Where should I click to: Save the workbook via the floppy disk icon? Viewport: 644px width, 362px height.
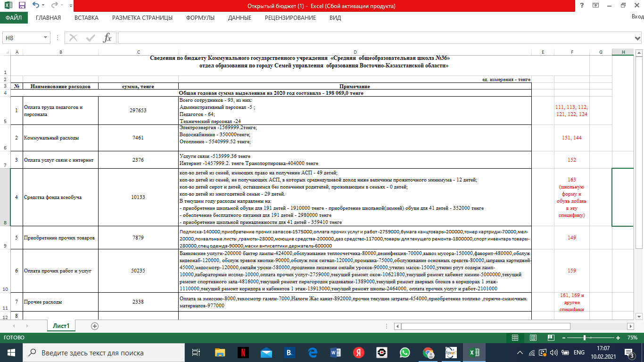point(22,6)
